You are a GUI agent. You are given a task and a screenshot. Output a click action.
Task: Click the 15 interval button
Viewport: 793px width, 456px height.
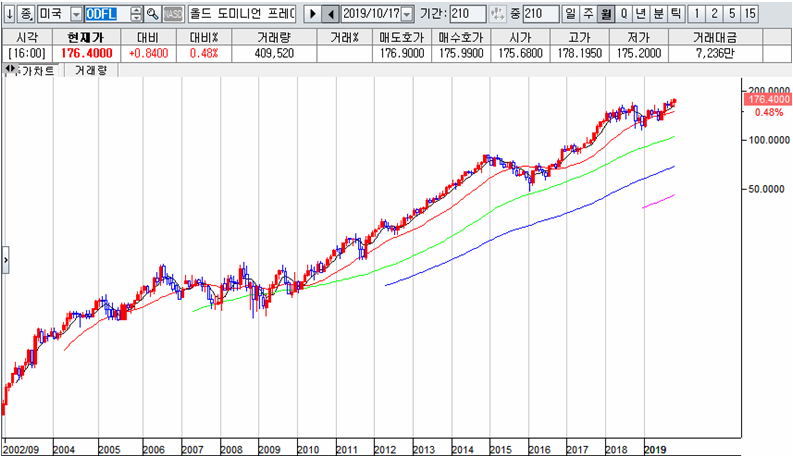[x=750, y=14]
